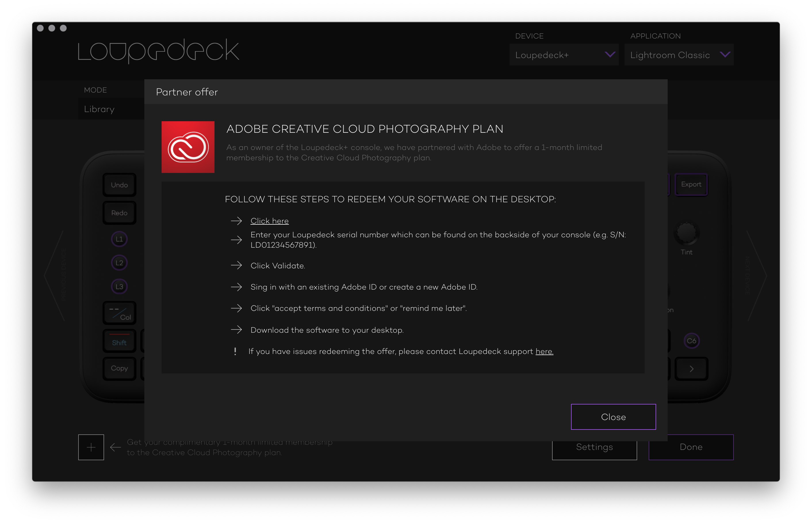This screenshot has height=524, width=812.
Task: Select the L1 round button
Action: click(x=119, y=239)
